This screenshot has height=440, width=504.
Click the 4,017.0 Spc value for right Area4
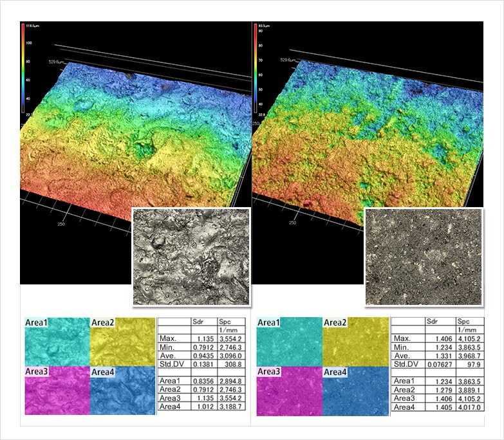(469, 407)
